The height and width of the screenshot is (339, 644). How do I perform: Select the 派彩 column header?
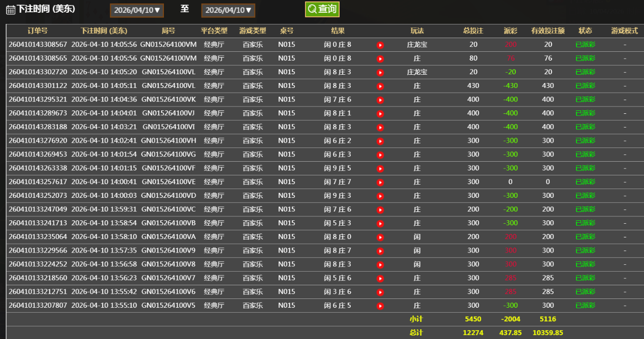pos(510,31)
